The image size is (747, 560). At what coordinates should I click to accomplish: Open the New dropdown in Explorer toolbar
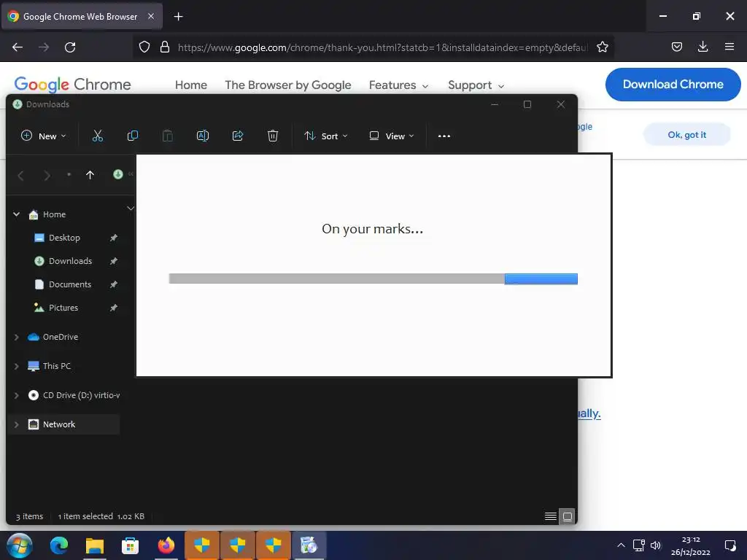[43, 136]
